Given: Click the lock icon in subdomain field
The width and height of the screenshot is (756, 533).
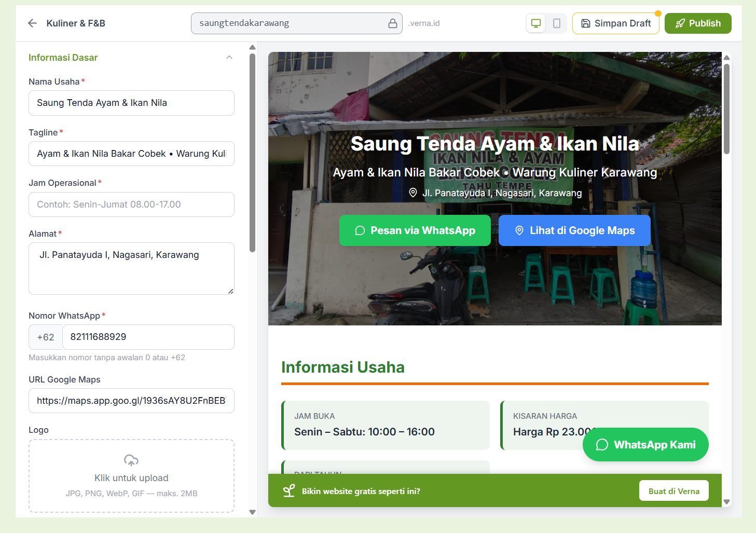Looking at the screenshot, I should [393, 23].
